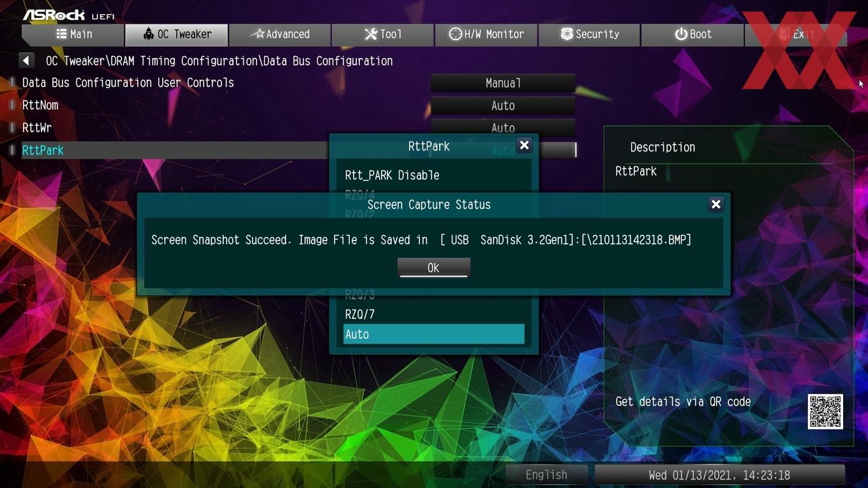
Task: Click the Get details via QR code text
Action: tap(683, 402)
